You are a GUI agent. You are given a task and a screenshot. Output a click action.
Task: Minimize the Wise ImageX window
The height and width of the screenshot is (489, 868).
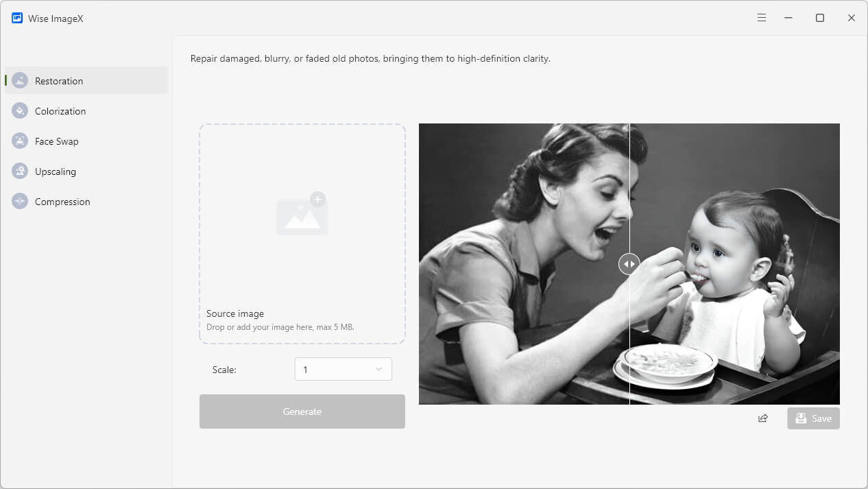pyautogui.click(x=788, y=18)
